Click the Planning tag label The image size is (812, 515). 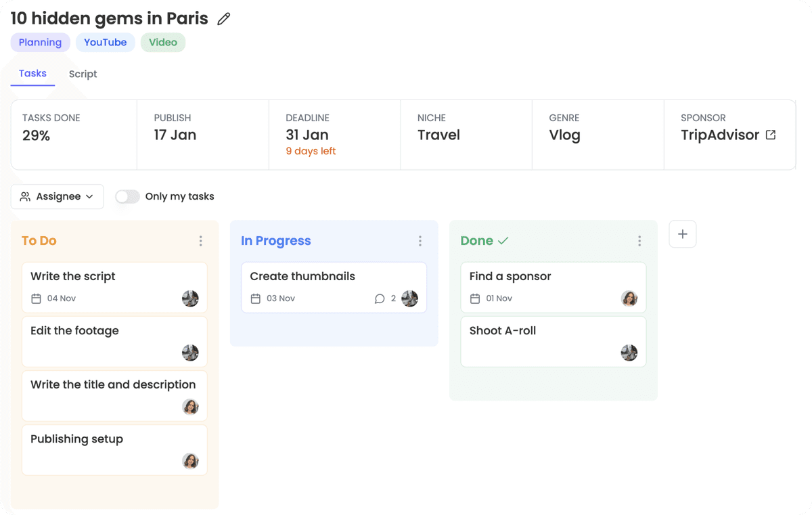click(40, 42)
